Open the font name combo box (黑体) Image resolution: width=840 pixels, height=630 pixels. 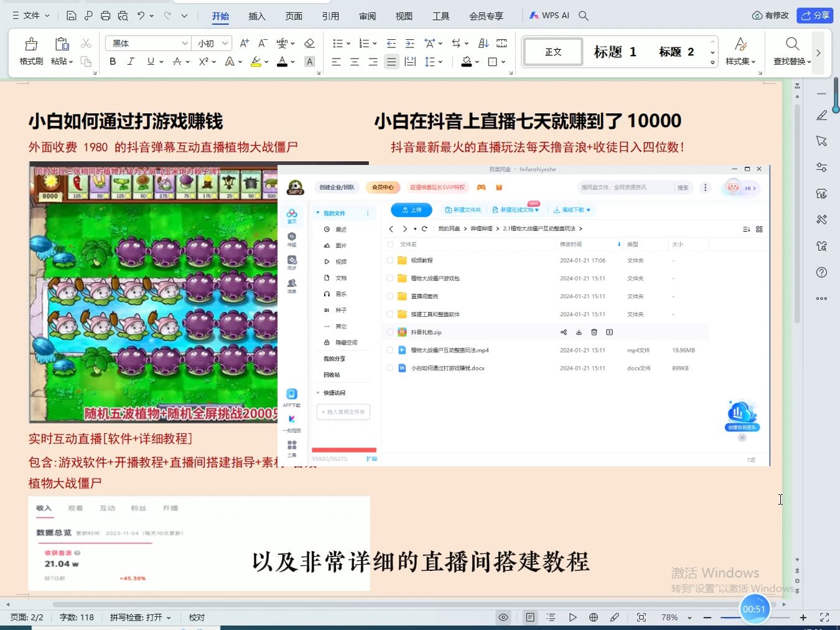coord(148,43)
